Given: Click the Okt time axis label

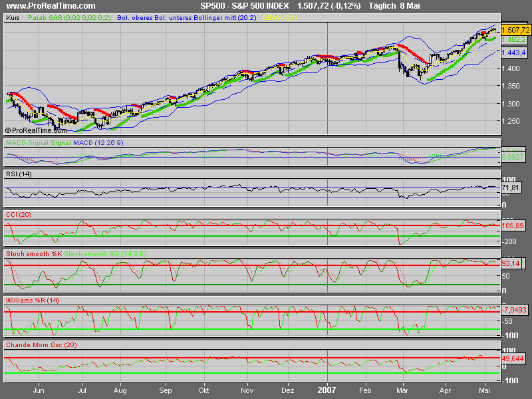Looking at the screenshot, I should (203, 390).
